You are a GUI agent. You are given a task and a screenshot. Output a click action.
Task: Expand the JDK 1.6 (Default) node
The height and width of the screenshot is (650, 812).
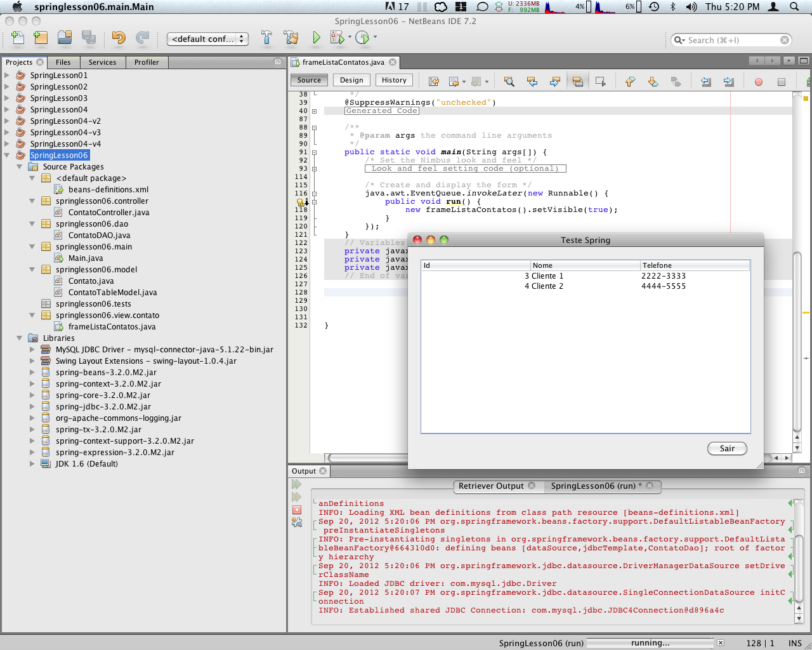pyautogui.click(x=32, y=463)
